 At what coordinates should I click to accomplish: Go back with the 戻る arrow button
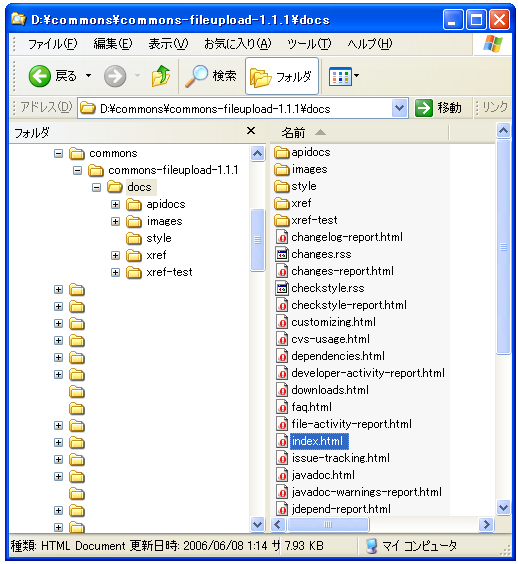[53, 76]
